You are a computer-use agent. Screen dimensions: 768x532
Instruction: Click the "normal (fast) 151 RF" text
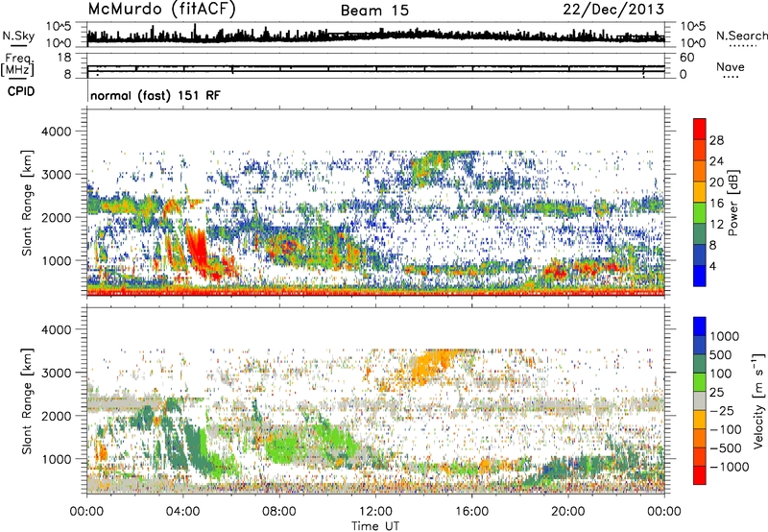coord(156,95)
